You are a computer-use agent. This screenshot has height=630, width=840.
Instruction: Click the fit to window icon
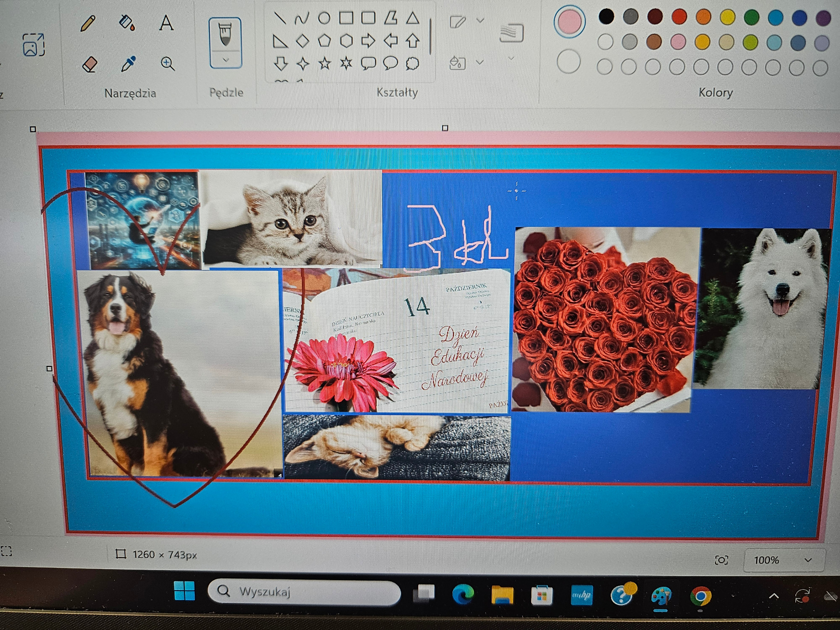point(721,560)
